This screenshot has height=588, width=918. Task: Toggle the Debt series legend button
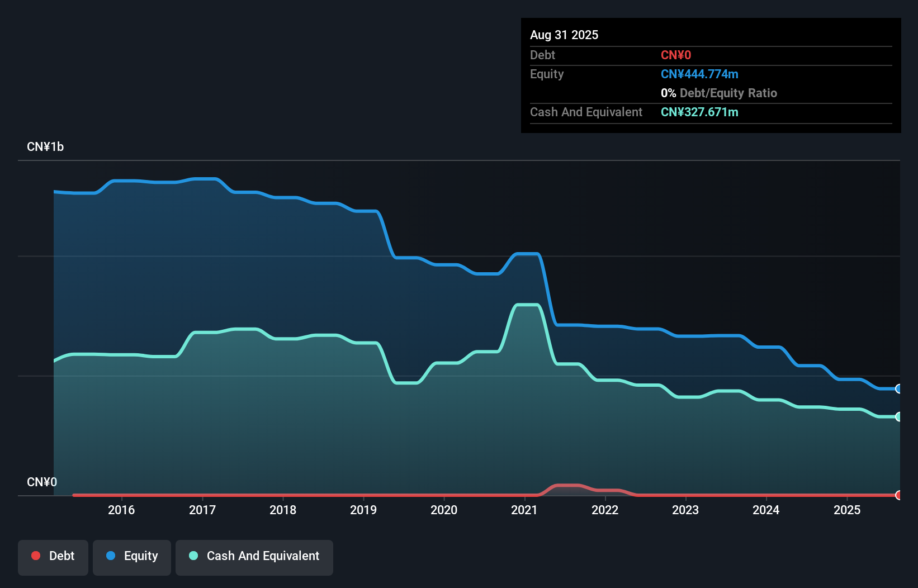(x=53, y=557)
